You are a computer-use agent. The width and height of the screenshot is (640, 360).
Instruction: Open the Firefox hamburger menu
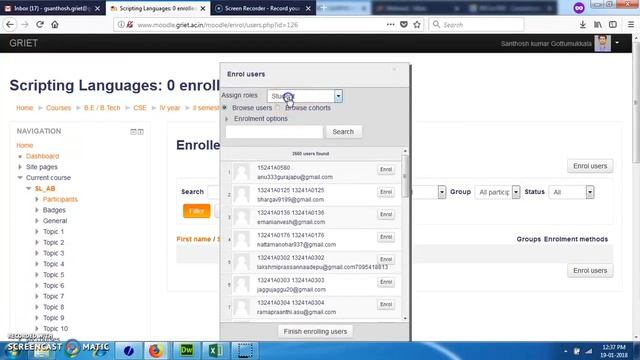[x=631, y=24]
